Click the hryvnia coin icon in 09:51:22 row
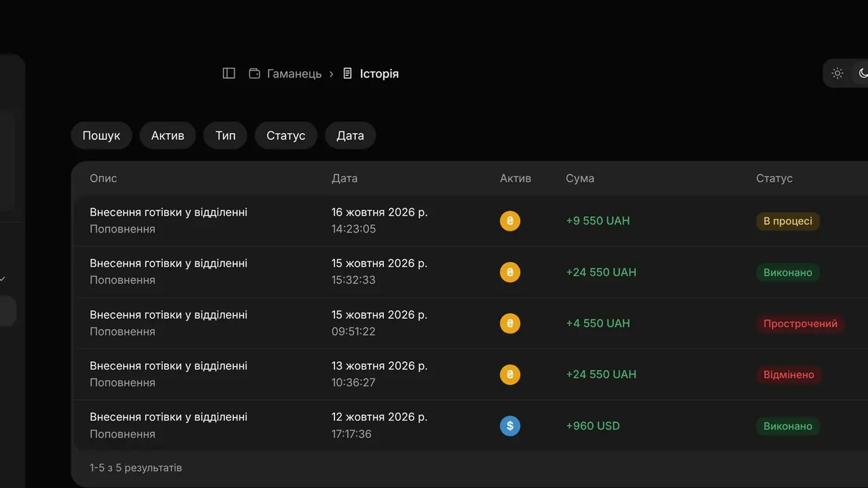The height and width of the screenshot is (488, 868). click(510, 323)
